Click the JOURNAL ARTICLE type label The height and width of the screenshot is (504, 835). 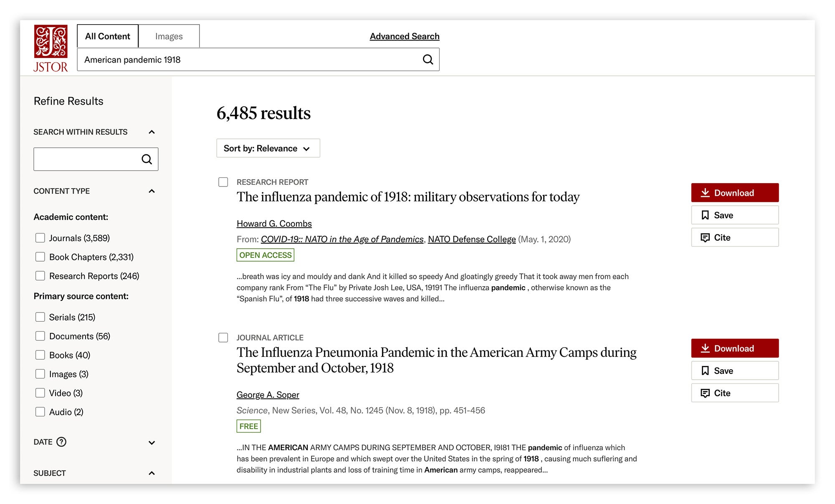point(270,338)
